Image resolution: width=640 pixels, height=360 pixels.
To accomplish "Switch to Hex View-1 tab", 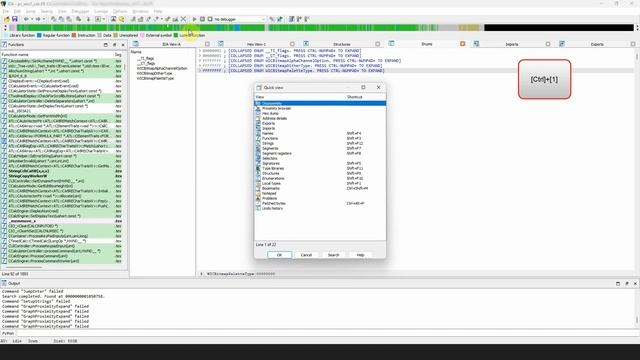I will pyautogui.click(x=256, y=44).
